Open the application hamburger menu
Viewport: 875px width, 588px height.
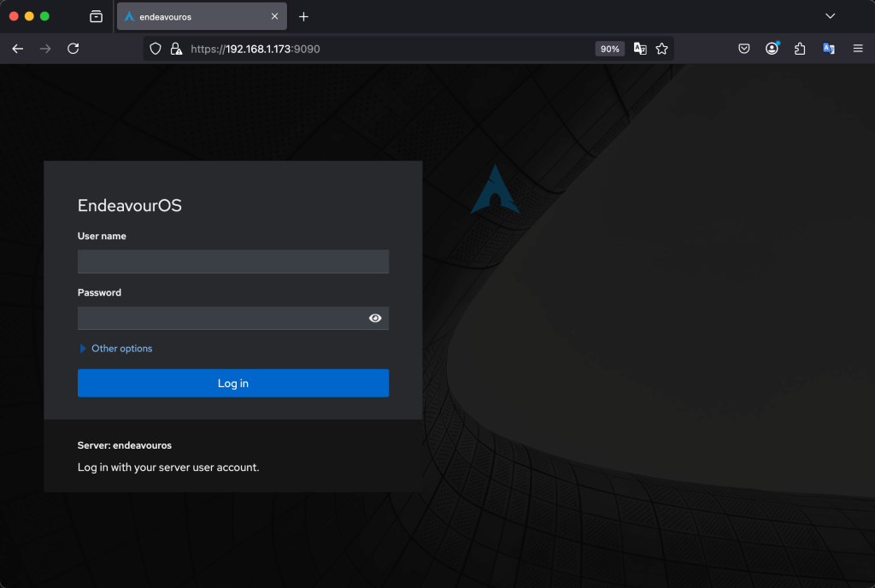click(x=858, y=49)
